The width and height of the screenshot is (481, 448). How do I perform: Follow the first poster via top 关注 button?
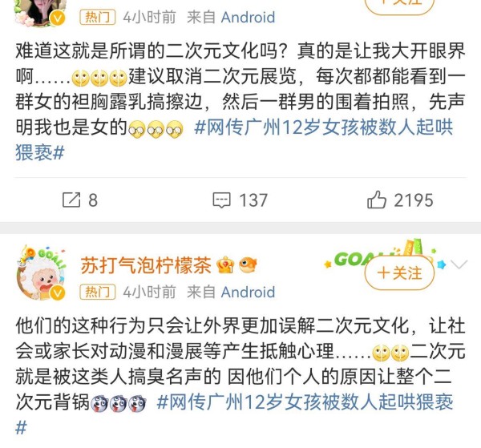pos(399,4)
